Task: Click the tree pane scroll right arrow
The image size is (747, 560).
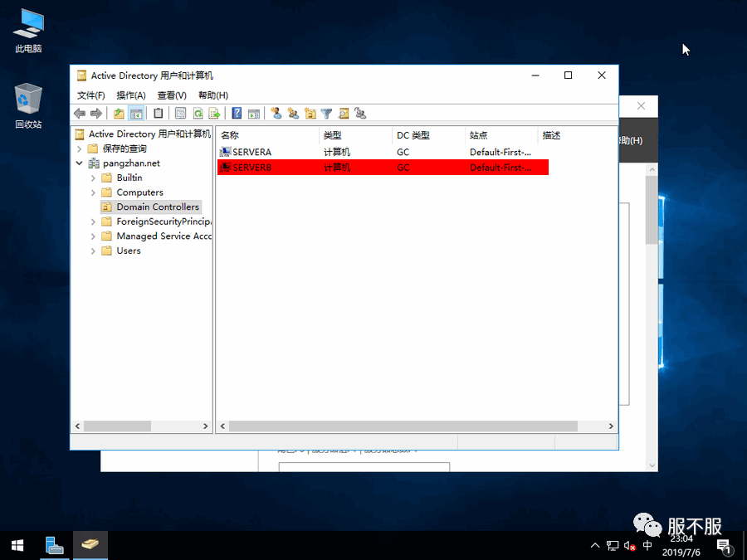Action: coord(205,426)
